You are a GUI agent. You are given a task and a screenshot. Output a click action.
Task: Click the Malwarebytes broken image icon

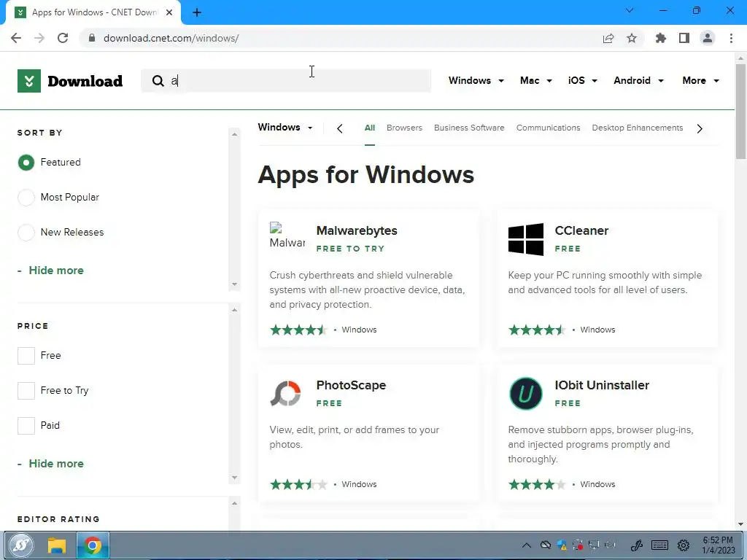pos(287,236)
